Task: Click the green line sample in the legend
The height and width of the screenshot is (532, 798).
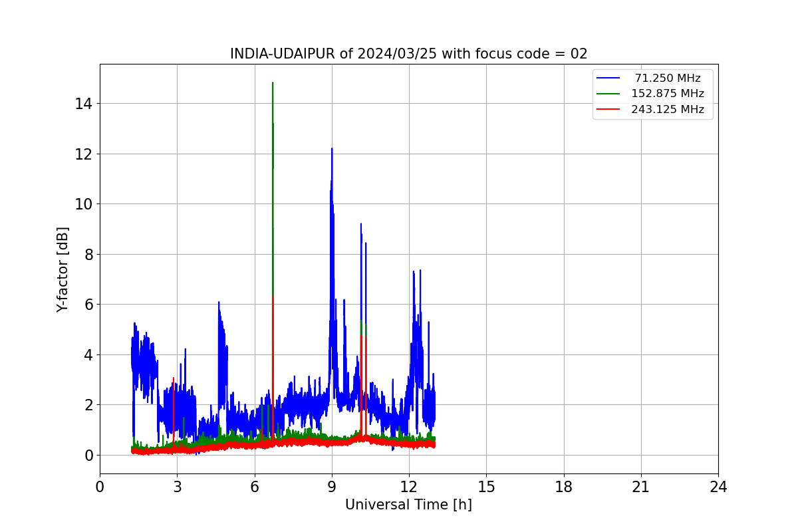Action: point(608,94)
